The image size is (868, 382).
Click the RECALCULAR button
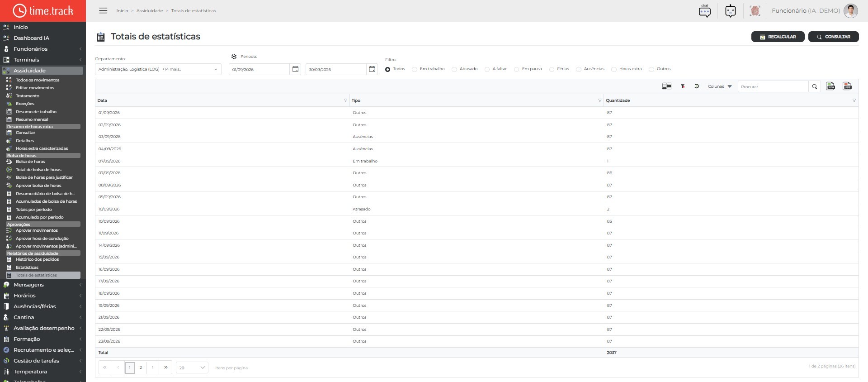click(778, 37)
